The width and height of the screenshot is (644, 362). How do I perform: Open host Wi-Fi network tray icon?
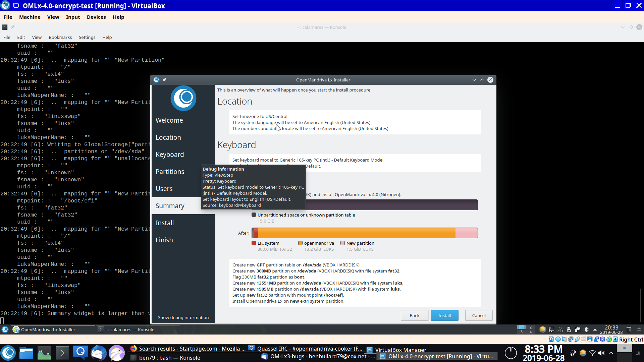[x=592, y=353]
